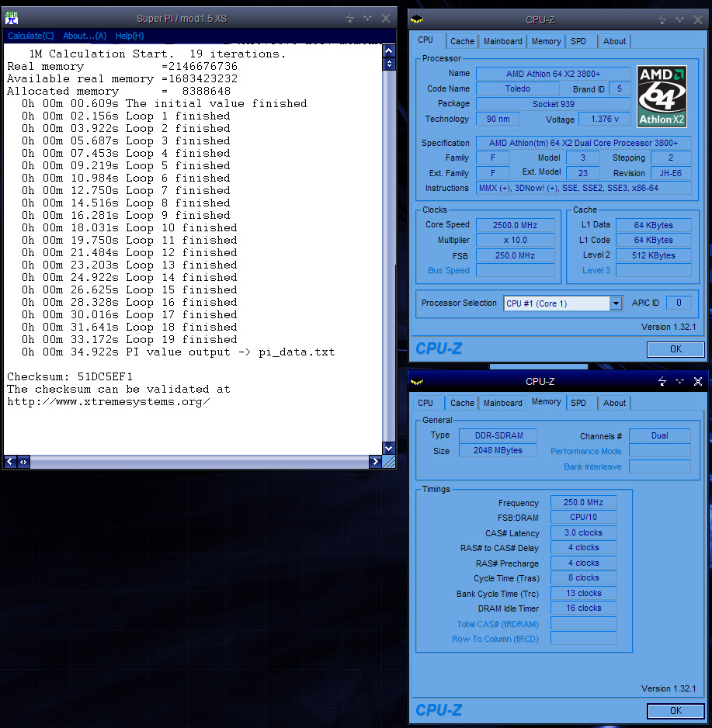Viewport: 712px width, 728px height.
Task: Click Super PI scroll up arrow
Action: pos(389,50)
